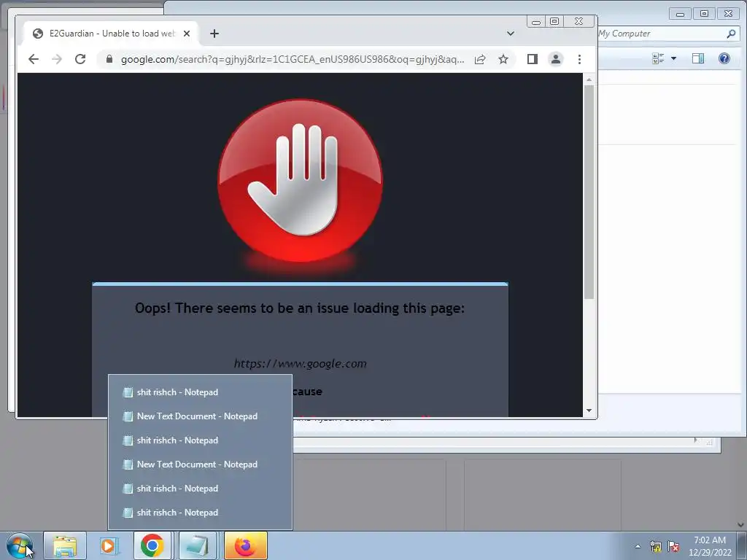This screenshot has width=747, height=560.
Task: Open Chrome side panel
Action: point(532,59)
